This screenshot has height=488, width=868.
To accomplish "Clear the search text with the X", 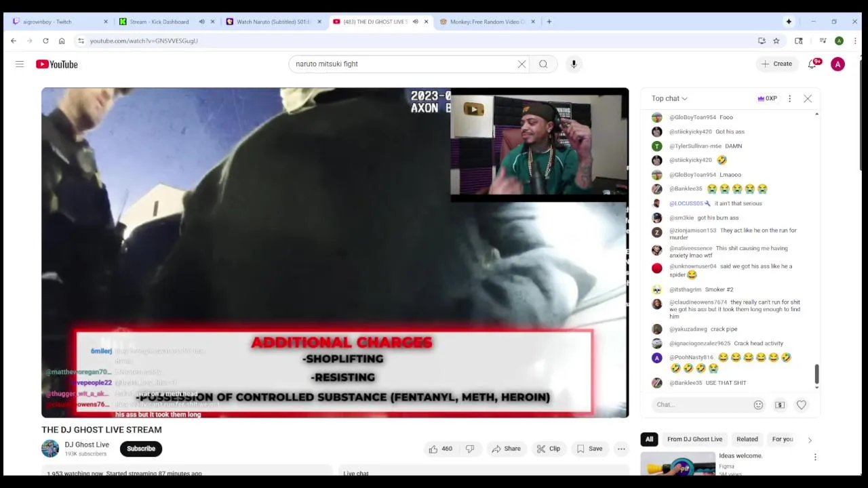I will (521, 64).
